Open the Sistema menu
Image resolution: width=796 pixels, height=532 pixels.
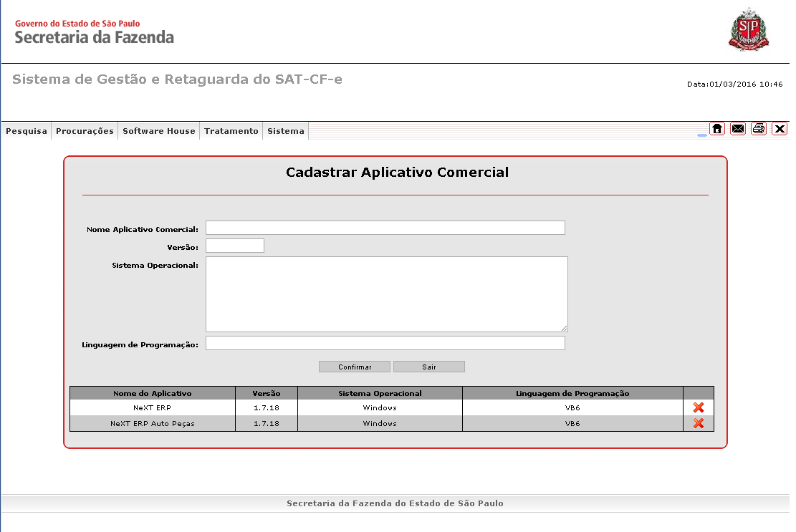(x=285, y=131)
